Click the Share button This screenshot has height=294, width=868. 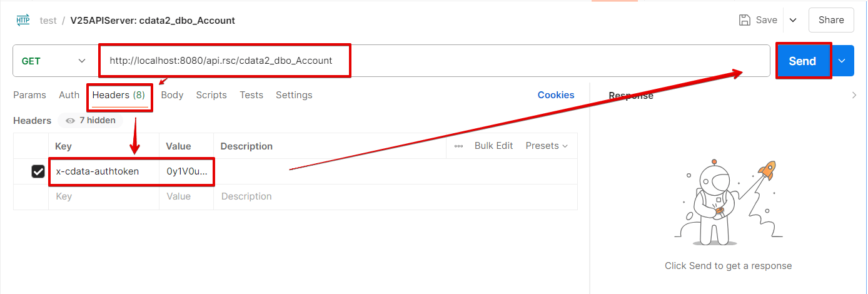[x=831, y=20]
